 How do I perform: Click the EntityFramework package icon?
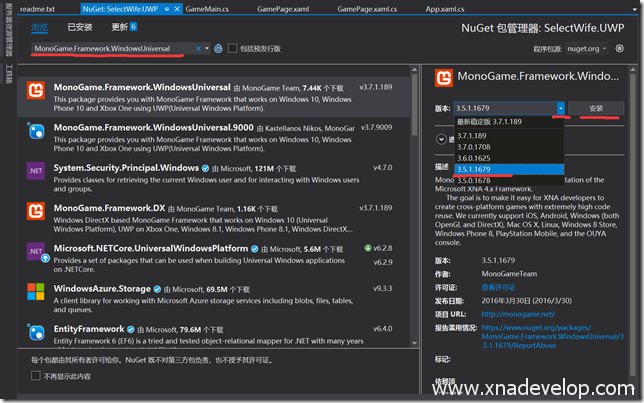[36, 333]
